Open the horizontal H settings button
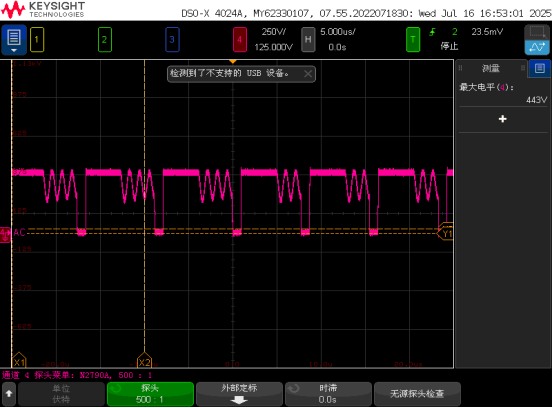Image resolution: width=552 pixels, height=408 pixels. [308, 39]
